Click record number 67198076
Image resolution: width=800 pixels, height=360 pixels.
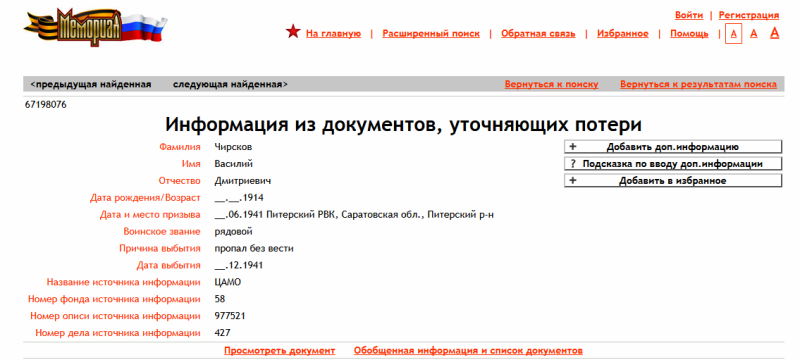coord(45,105)
